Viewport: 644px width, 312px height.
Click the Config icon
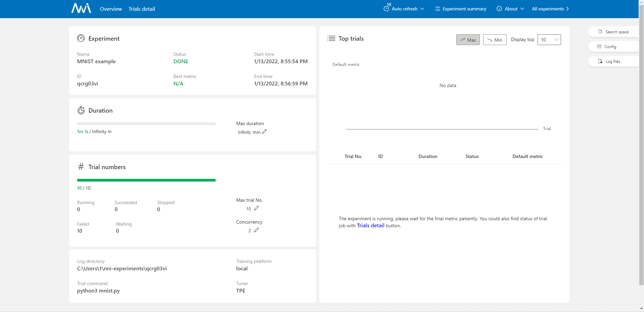tap(599, 46)
